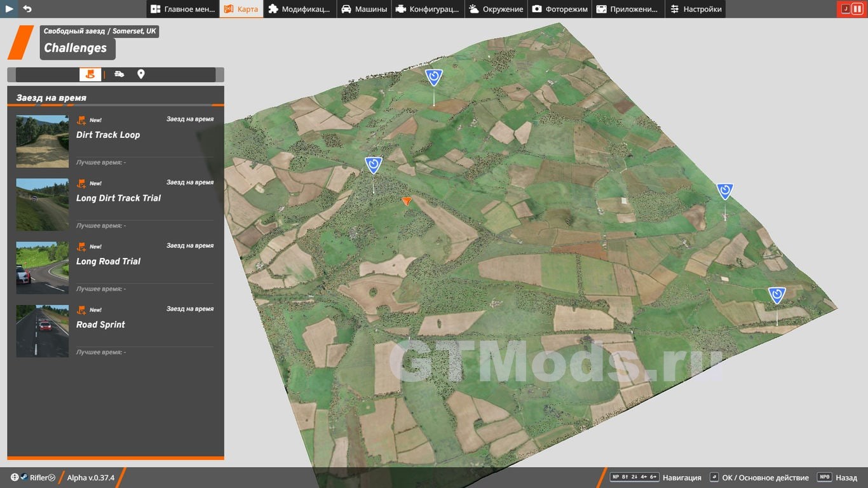
Task: Open Окружение environment tab
Action: pyautogui.click(x=496, y=9)
